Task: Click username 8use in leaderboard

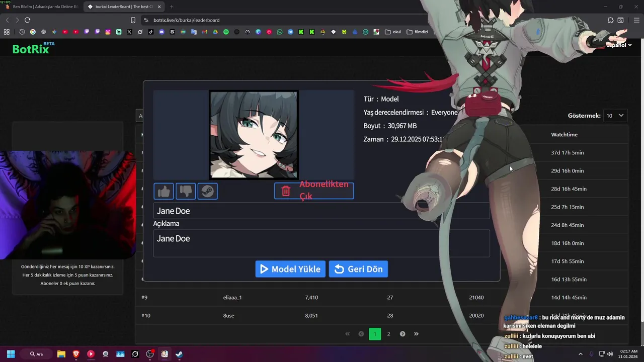Action: (228, 316)
